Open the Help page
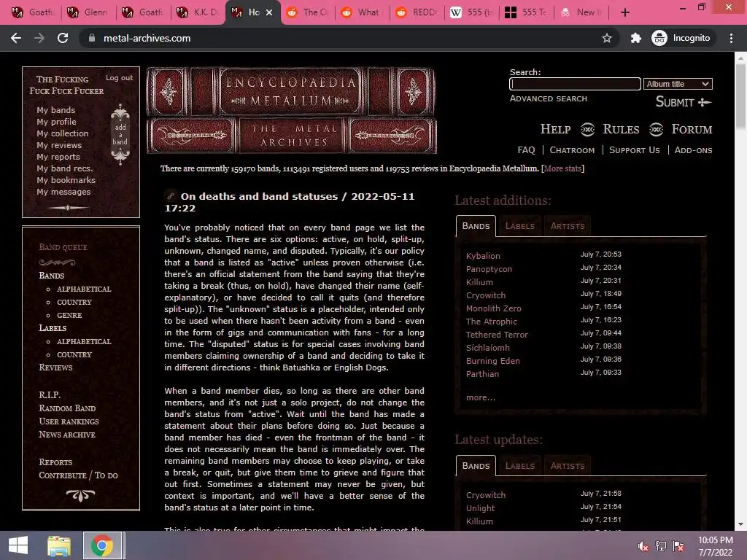This screenshot has width=747, height=560. [555, 129]
